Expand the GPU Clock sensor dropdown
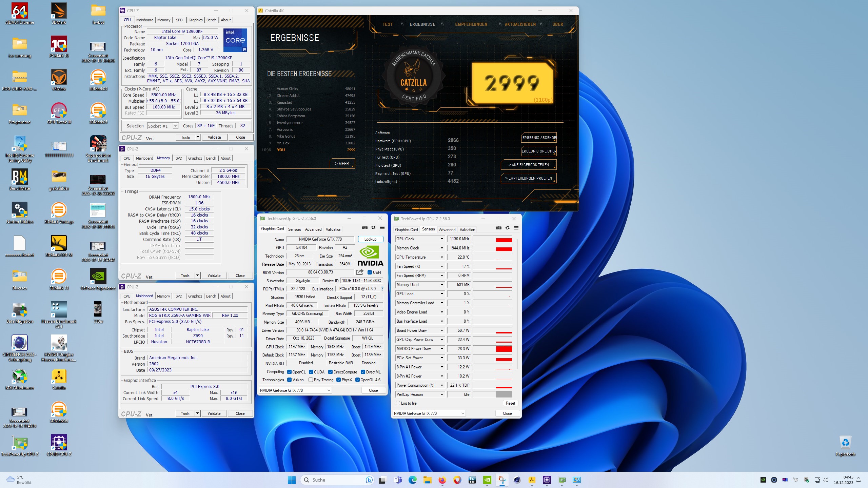 [x=442, y=239]
